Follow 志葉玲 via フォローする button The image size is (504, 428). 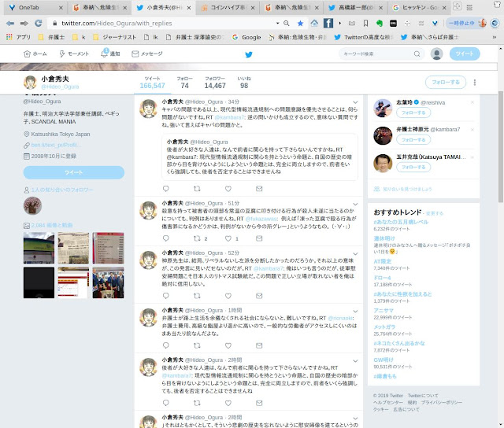(x=413, y=113)
